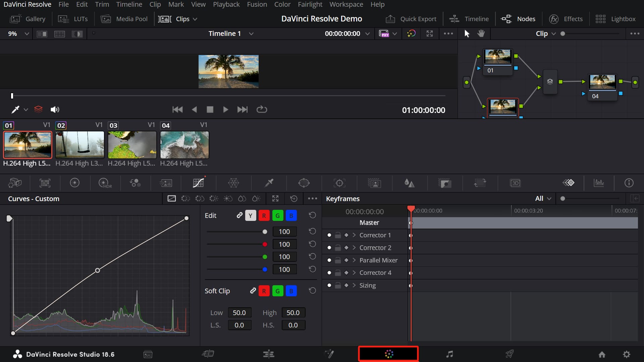Show the Keyframes palette icon
Screen dimensions: 644x362
point(569,183)
